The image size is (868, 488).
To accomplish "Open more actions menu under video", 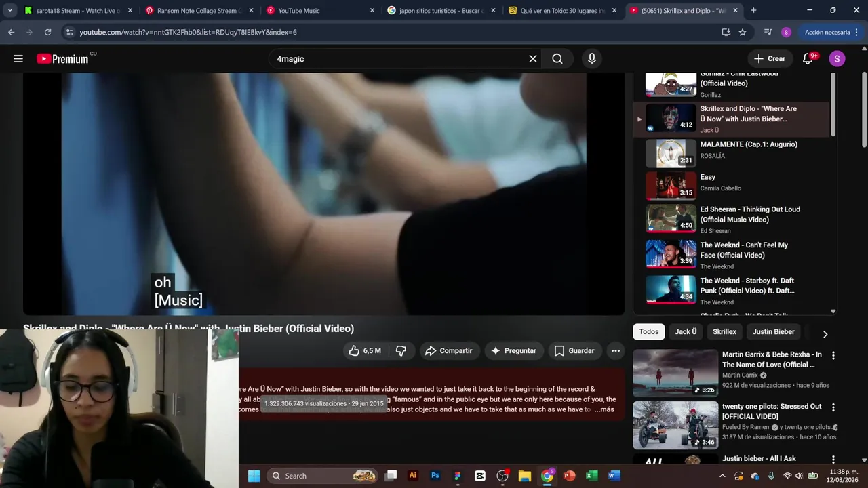I will click(x=615, y=350).
